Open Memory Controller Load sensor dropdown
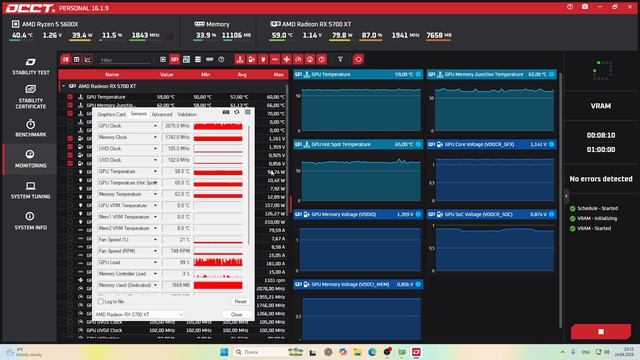This screenshot has width=640, height=360. point(155,274)
